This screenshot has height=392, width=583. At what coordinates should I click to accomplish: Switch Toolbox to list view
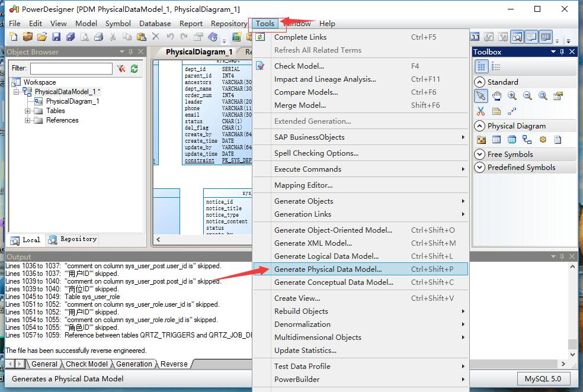click(496, 67)
